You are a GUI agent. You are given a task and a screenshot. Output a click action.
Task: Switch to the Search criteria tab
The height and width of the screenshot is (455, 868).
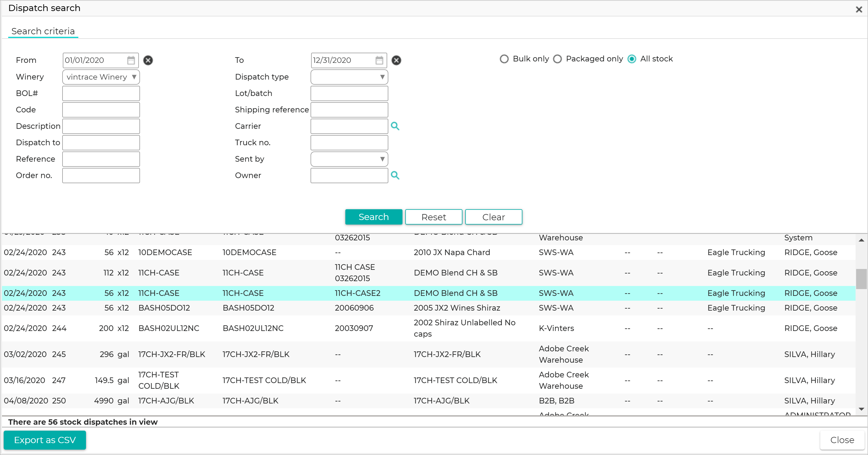[x=43, y=31]
